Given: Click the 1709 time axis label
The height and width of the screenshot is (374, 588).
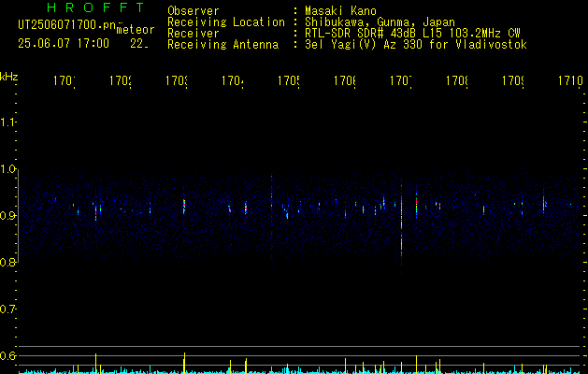Looking at the screenshot, I should click(x=513, y=80).
